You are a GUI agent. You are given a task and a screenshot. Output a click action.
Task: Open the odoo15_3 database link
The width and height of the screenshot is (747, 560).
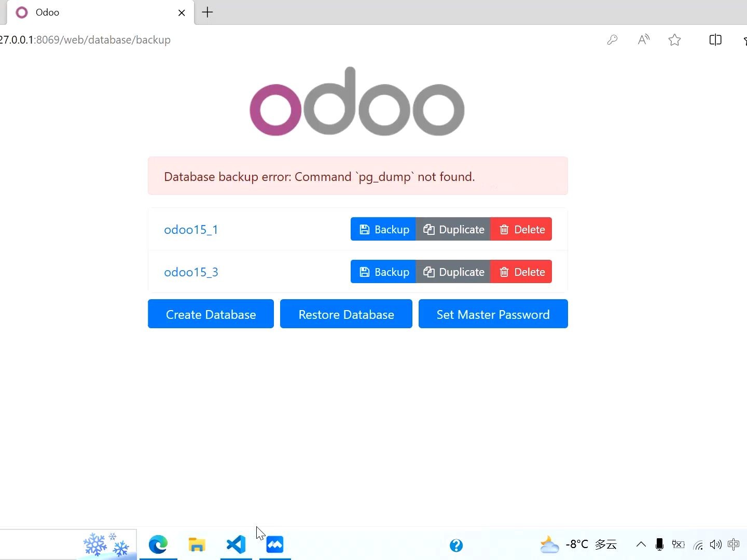point(191,272)
